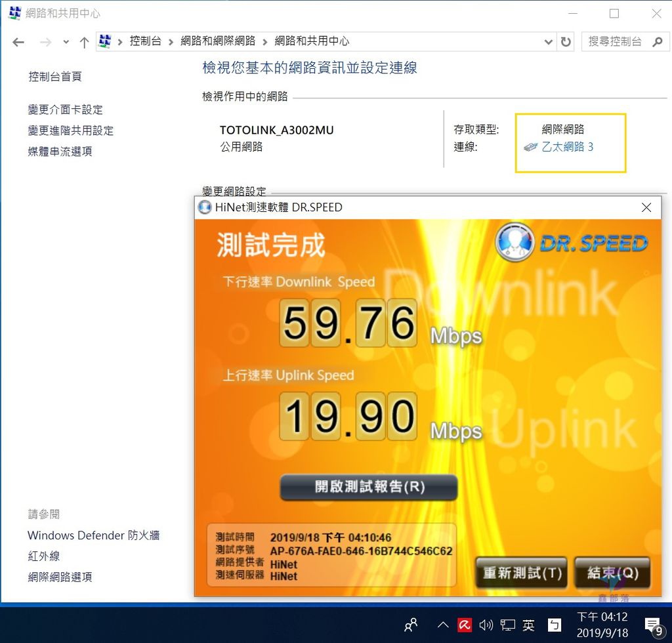672x643 pixels.
Task: Open the network tray icon
Action: [x=508, y=625]
